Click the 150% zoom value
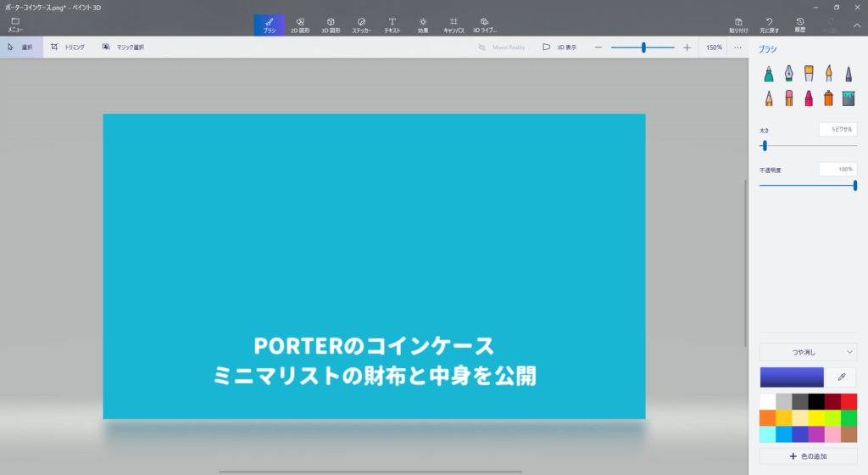 tap(714, 47)
